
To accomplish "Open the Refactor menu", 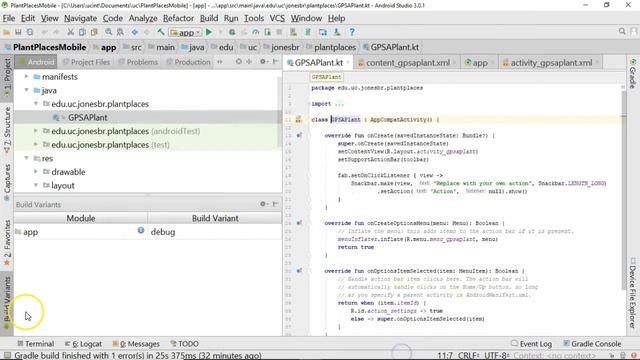I will pos(178,18).
